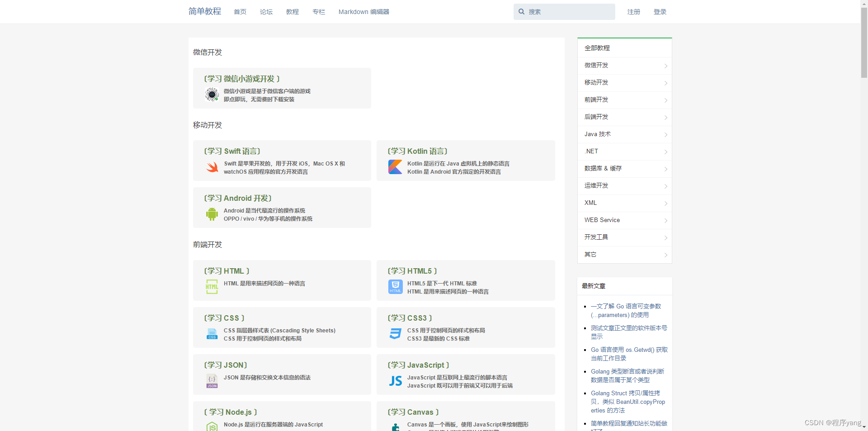Open the 论坛 nav item
Viewport: 868px width, 431px height.
(x=266, y=12)
